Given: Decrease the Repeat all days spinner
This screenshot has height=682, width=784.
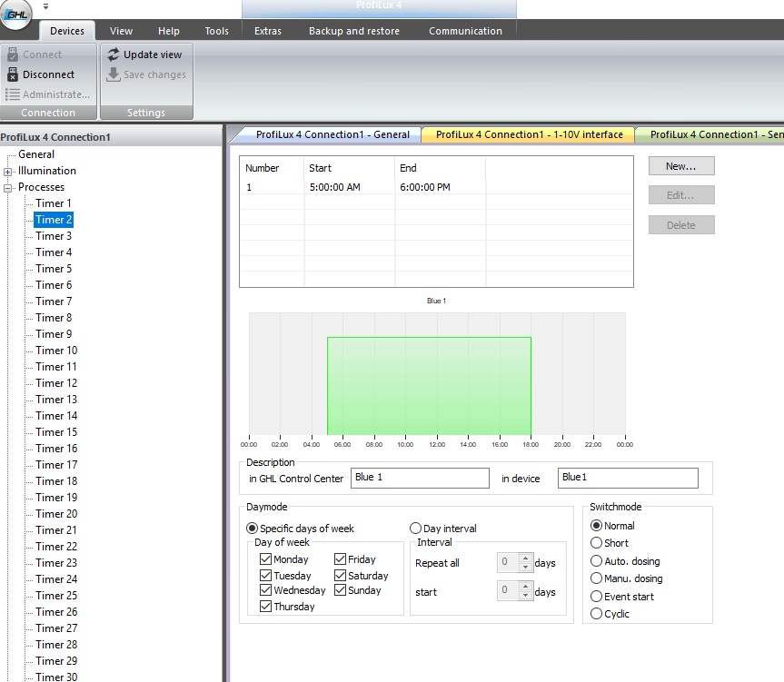Looking at the screenshot, I should click(x=525, y=567).
